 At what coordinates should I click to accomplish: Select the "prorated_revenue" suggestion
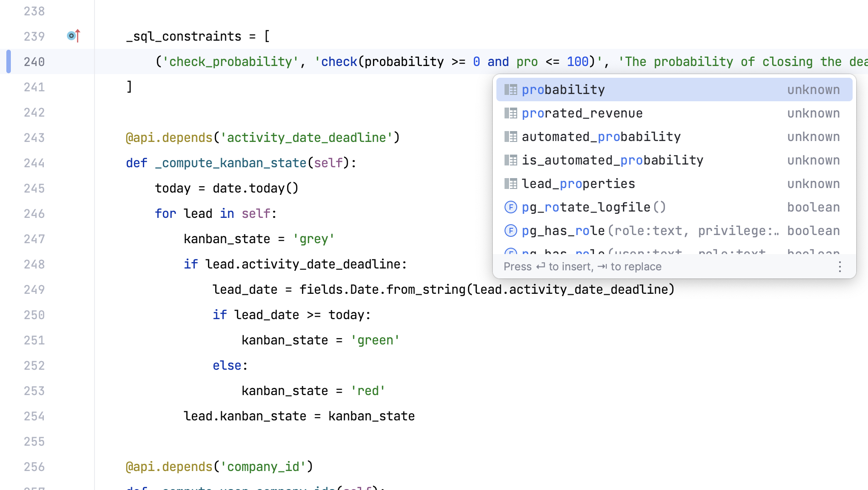(582, 113)
